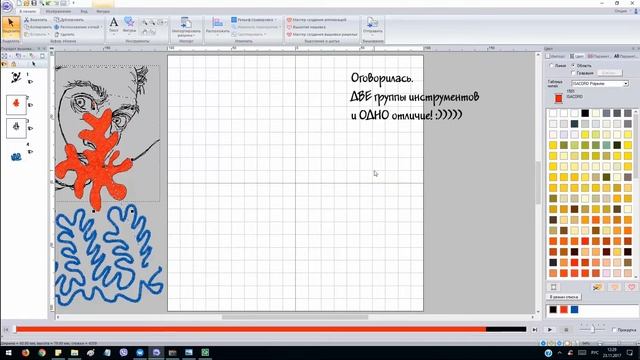This screenshot has height=360, width=640.
Task: Click the Copy command in the clipboard group
Action: [37, 27]
